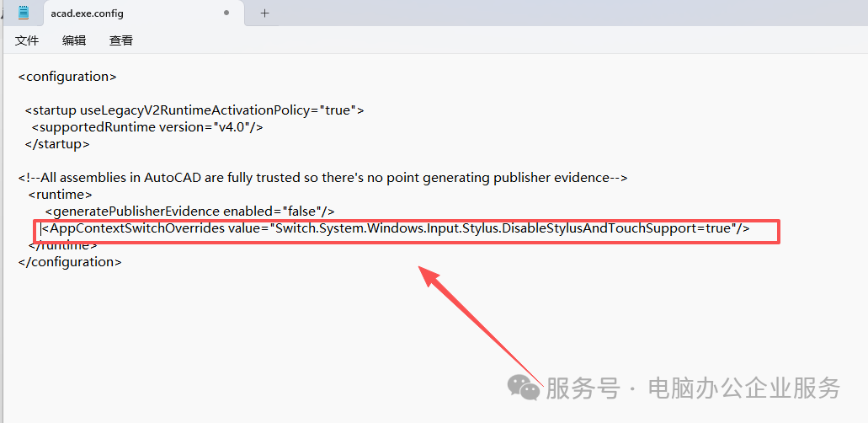This screenshot has width=868, height=423.
Task: Open a new tab with plus button
Action: [x=264, y=13]
